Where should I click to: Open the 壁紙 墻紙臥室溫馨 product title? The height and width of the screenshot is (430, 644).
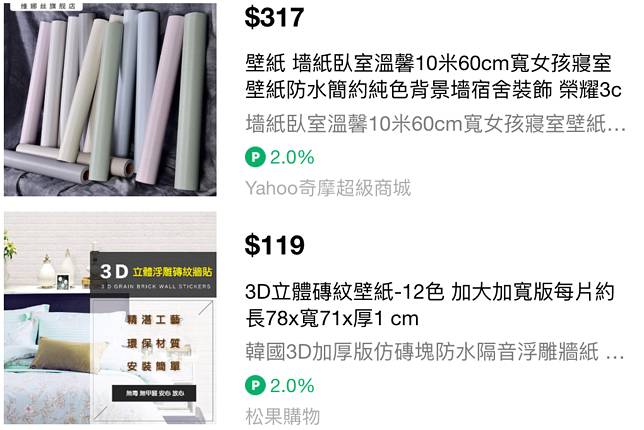[433, 77]
